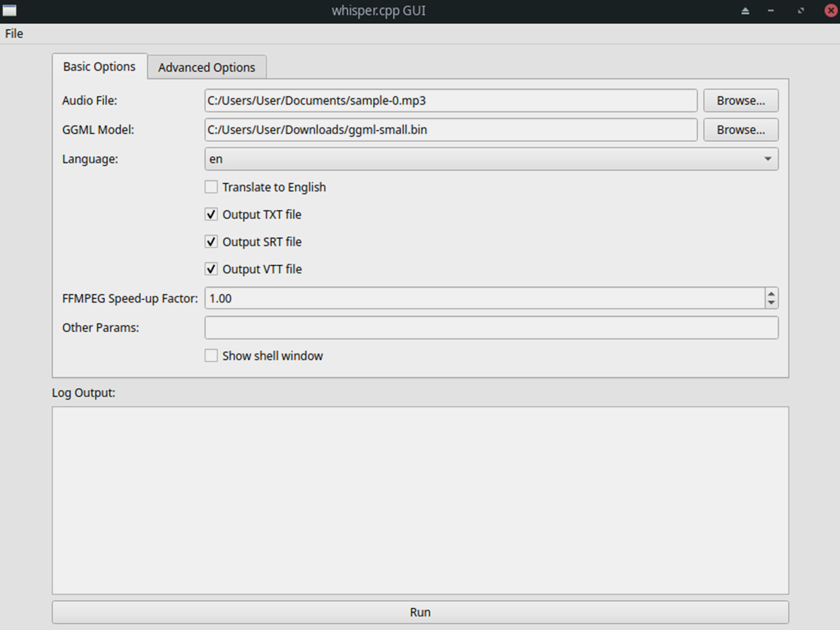The image size is (840, 630).
Task: Browse for a GGML model file
Action: click(x=740, y=130)
